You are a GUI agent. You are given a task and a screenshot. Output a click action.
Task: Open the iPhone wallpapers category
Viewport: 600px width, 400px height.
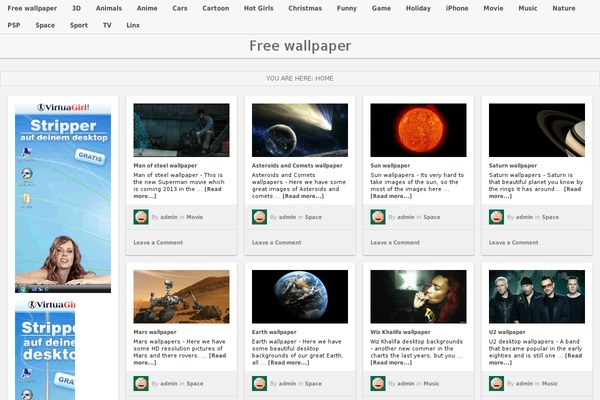[457, 8]
